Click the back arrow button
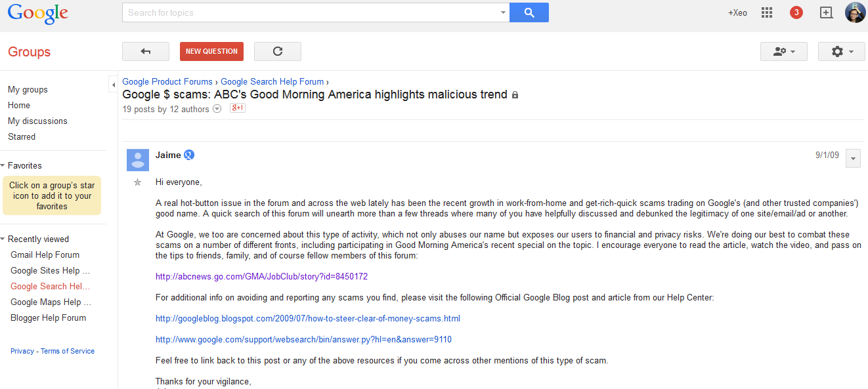Image resolution: width=868 pixels, height=389 pixels. [x=146, y=51]
